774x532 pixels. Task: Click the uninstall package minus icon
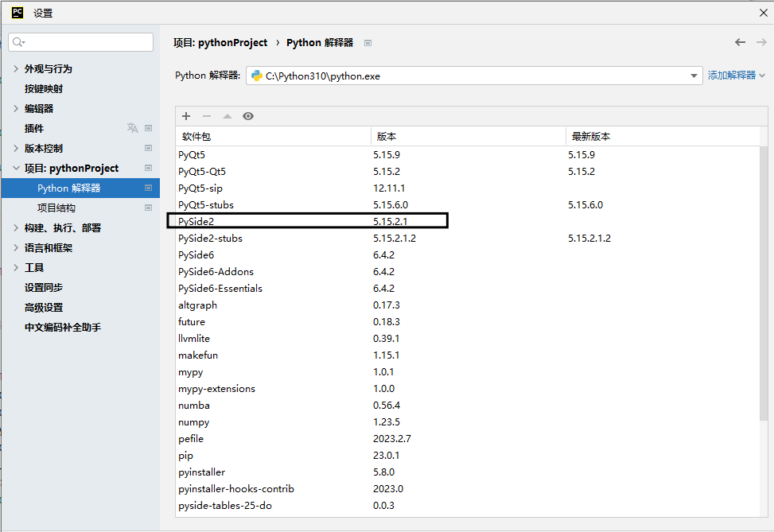click(207, 116)
